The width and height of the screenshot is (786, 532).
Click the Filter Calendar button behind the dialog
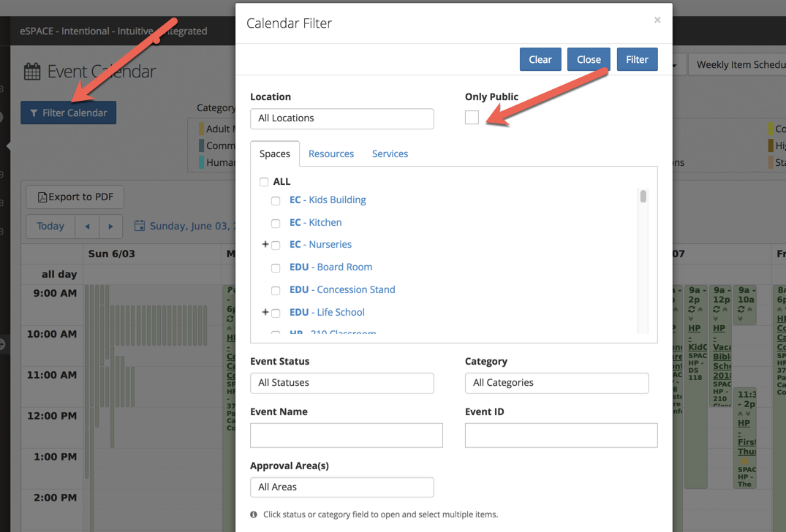pyautogui.click(x=68, y=113)
